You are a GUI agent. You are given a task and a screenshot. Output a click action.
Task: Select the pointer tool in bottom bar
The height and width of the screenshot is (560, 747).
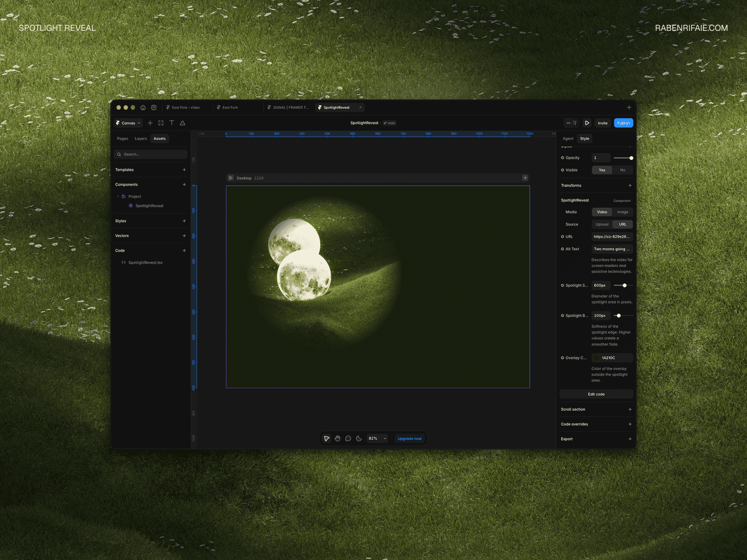[x=326, y=439]
